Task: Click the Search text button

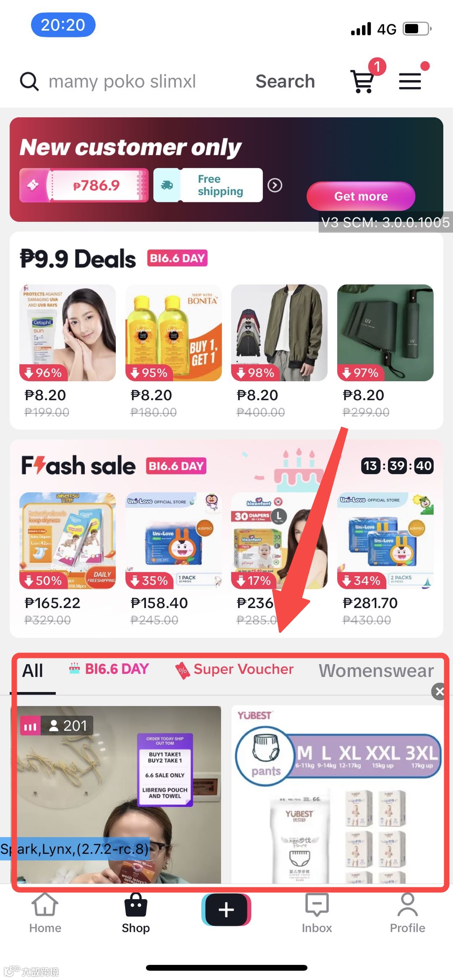Action: pos(285,81)
